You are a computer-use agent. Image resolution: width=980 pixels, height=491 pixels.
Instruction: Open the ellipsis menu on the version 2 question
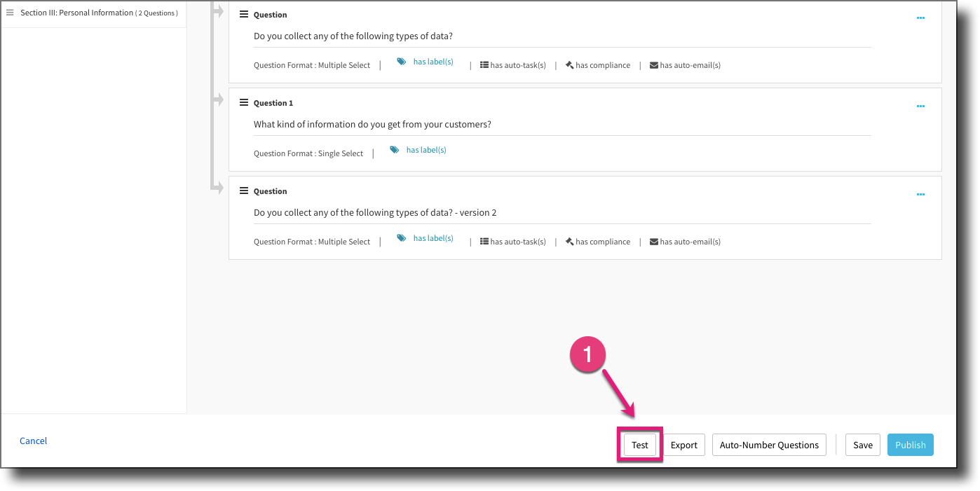tap(920, 194)
